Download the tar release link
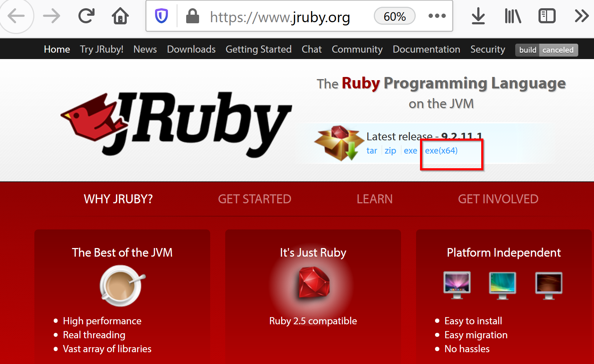The image size is (594, 364). (372, 151)
